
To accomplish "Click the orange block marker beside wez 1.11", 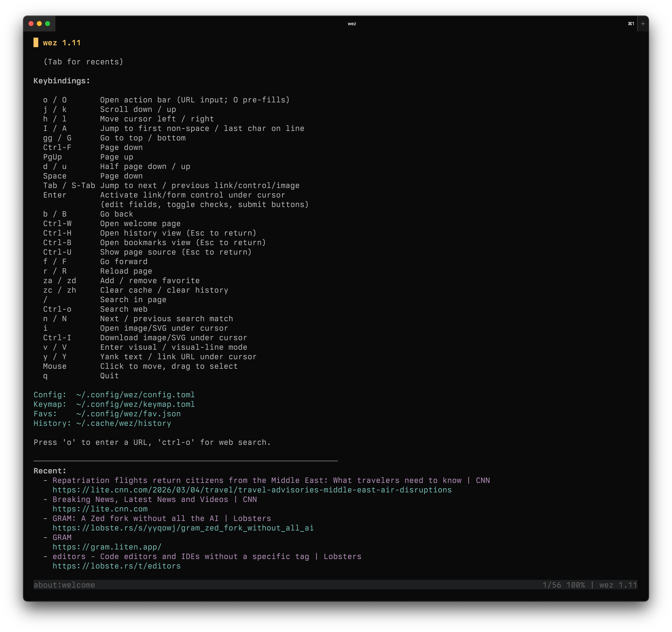I will [36, 43].
